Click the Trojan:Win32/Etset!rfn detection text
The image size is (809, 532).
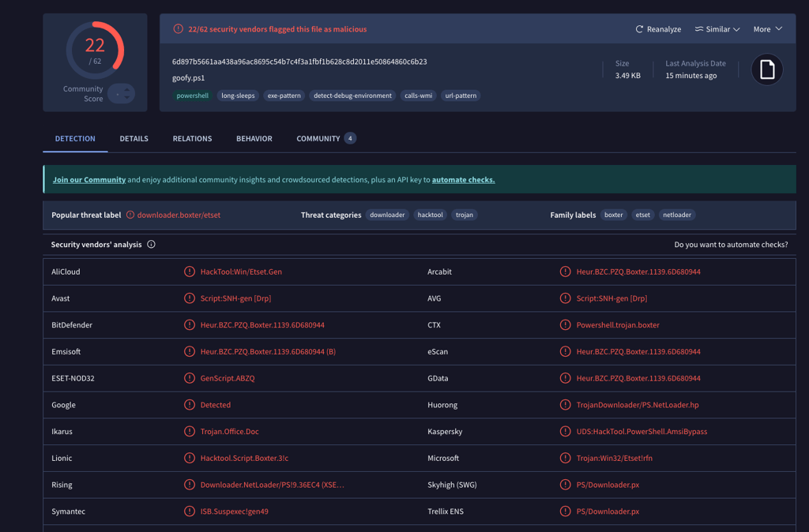614,459
